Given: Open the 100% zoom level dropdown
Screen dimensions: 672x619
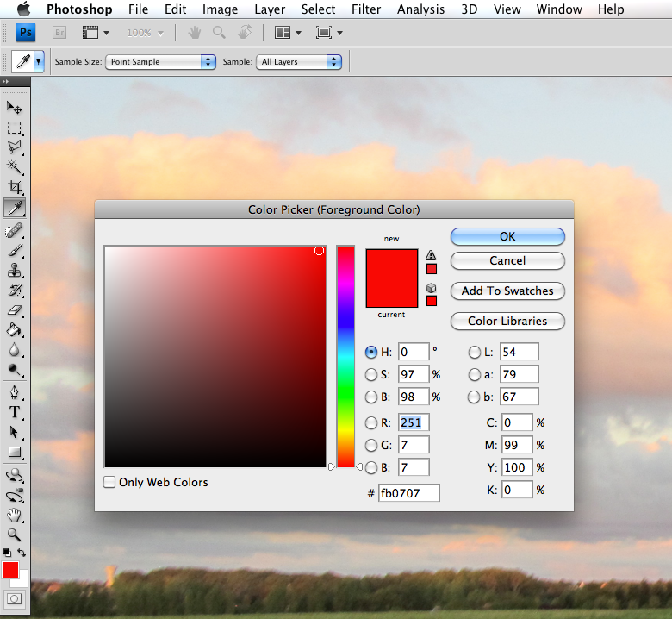Looking at the screenshot, I should [x=146, y=33].
